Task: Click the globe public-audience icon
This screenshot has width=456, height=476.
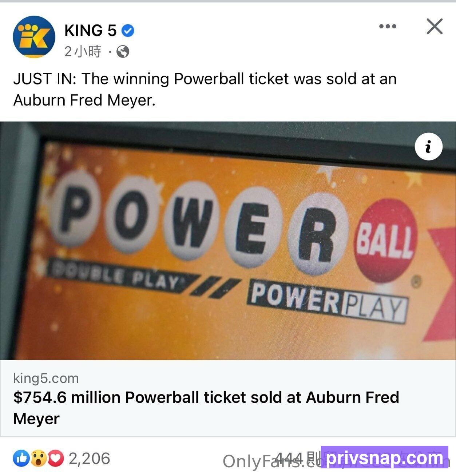Action: pos(123,52)
